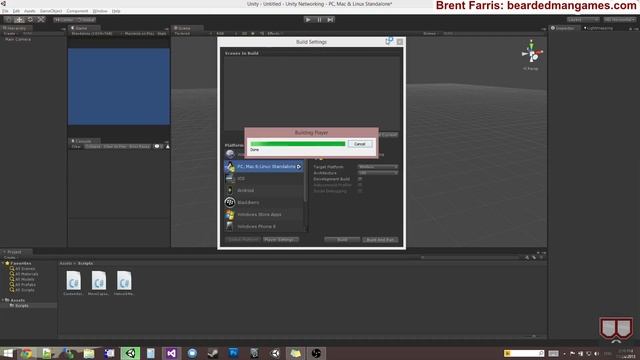Select Main Camera in Hierarchy
640x360 pixels.
tap(18, 39)
